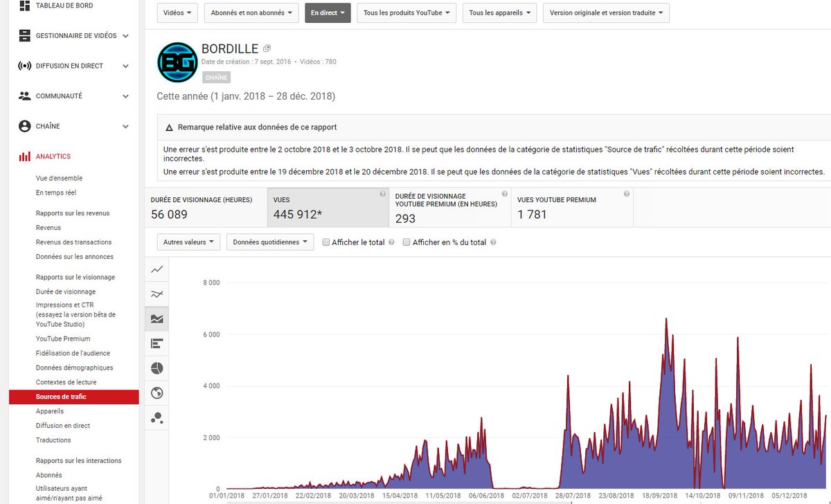Expand the Communauté section chevron
This screenshot has width=831, height=504.
click(125, 96)
